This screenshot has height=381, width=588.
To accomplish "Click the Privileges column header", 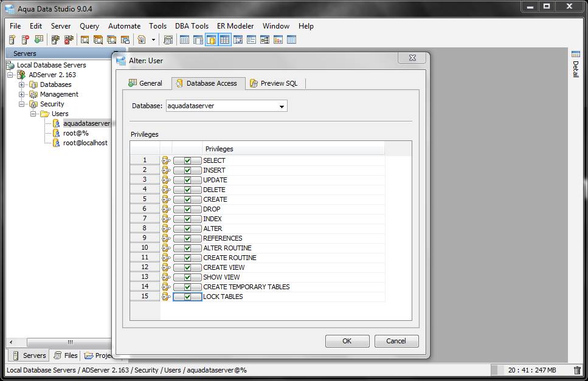I will (294, 149).
